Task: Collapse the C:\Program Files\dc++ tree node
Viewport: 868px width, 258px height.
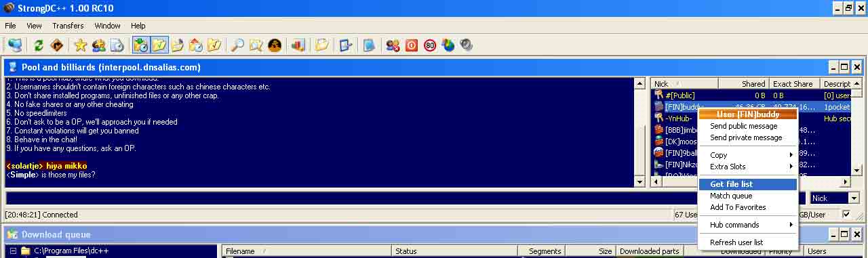Action: click(12, 251)
